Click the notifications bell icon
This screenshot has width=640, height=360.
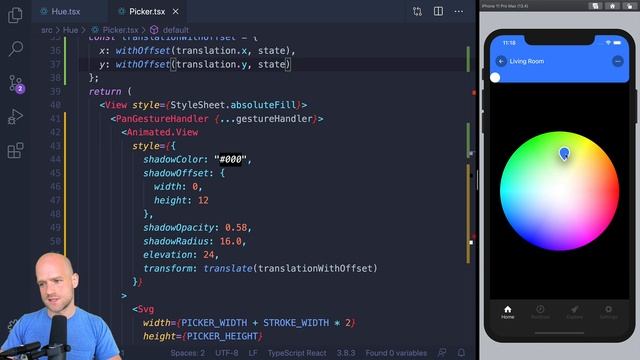[x=461, y=353]
